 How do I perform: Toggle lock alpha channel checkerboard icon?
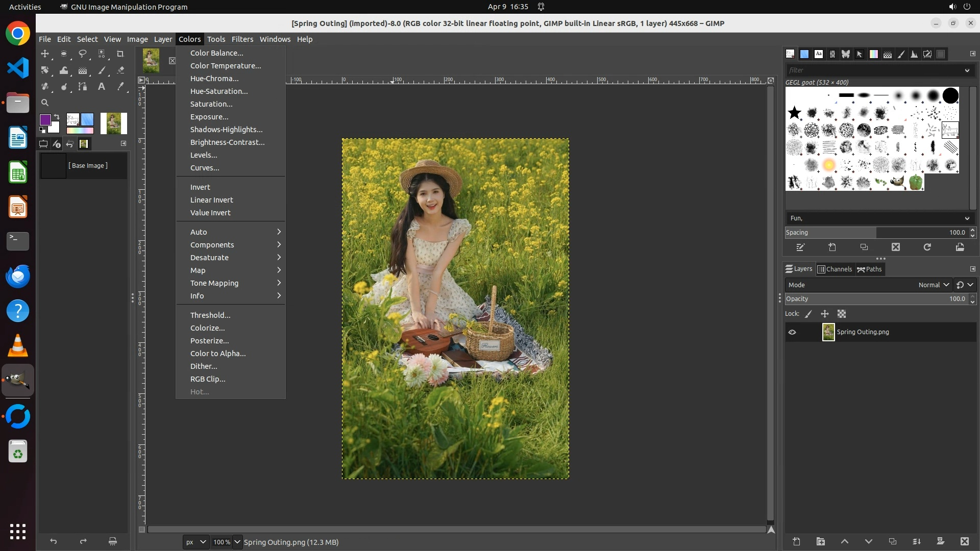tap(842, 314)
